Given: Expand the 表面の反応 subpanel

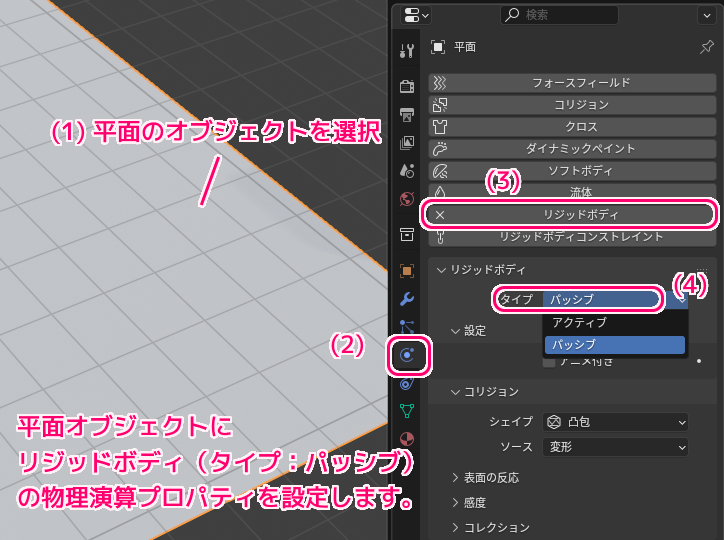Looking at the screenshot, I should (x=455, y=477).
